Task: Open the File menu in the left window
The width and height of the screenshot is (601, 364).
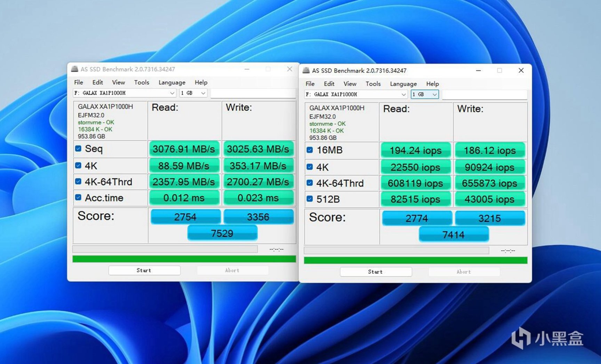Action: [x=79, y=82]
